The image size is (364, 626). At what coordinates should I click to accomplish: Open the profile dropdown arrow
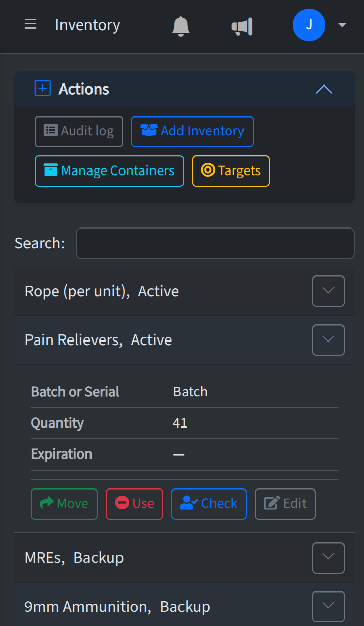coord(342,24)
